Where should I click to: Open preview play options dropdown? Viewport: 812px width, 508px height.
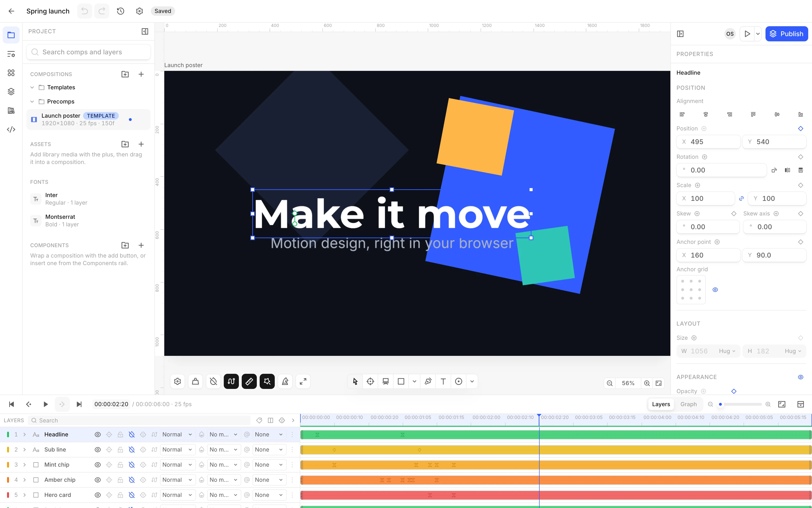click(758, 34)
